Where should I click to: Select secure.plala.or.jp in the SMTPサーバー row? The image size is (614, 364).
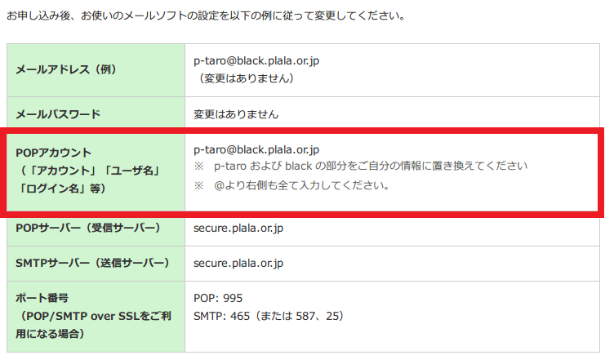coord(238,263)
